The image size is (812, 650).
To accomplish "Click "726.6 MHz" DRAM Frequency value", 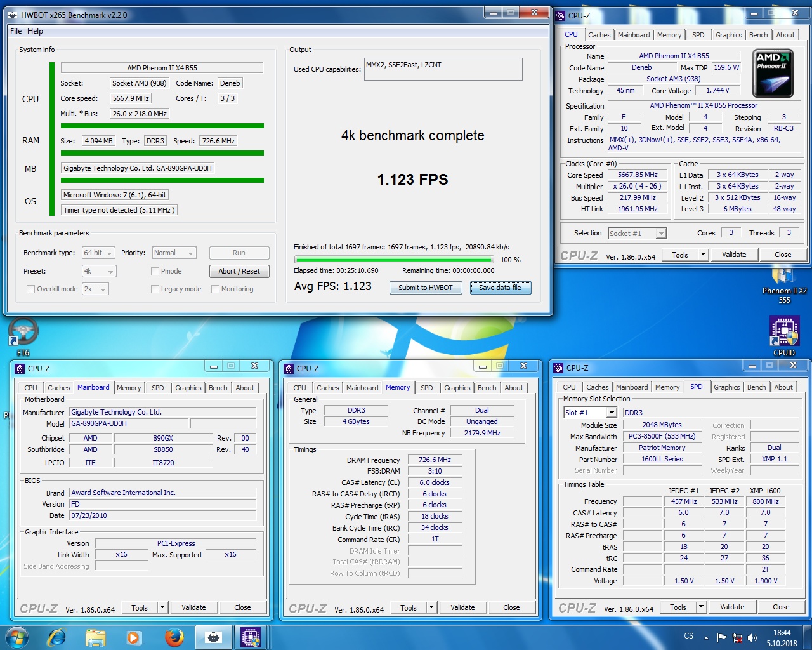I will coord(435,460).
